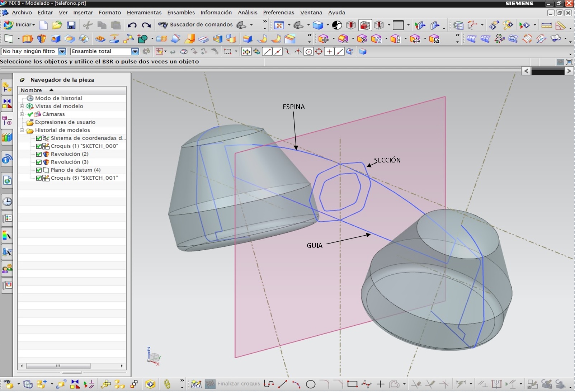Open the Archivo menu

(22, 13)
